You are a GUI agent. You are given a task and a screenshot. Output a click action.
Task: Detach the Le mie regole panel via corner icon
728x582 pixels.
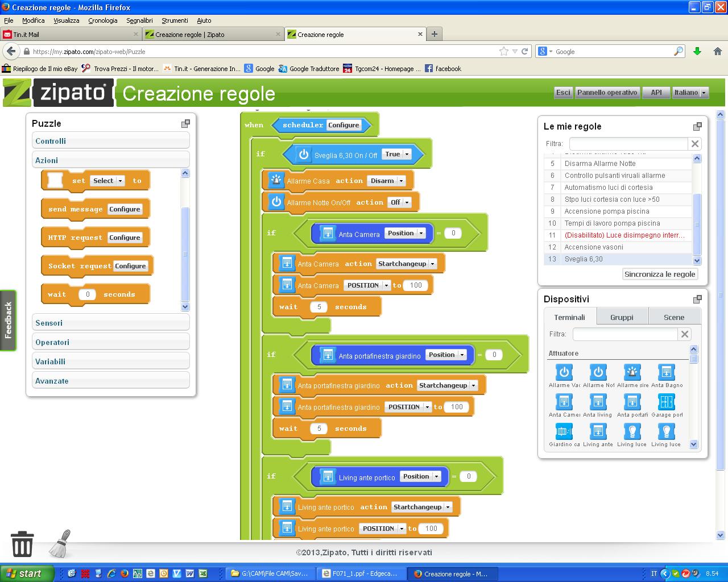(697, 126)
